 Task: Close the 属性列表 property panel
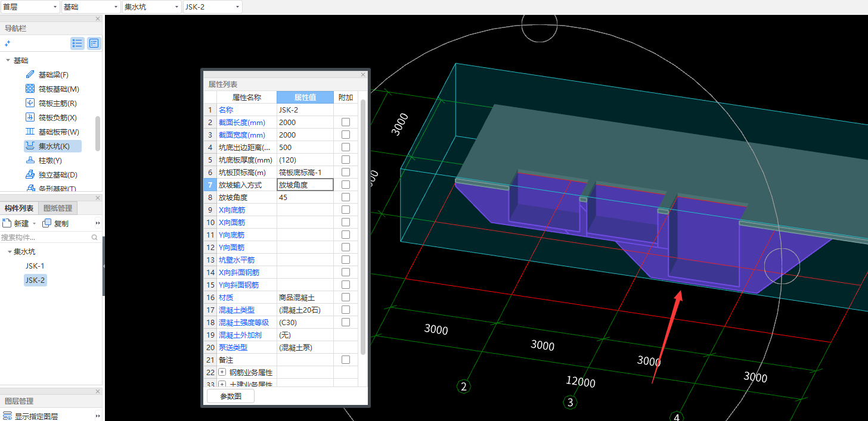(x=363, y=74)
